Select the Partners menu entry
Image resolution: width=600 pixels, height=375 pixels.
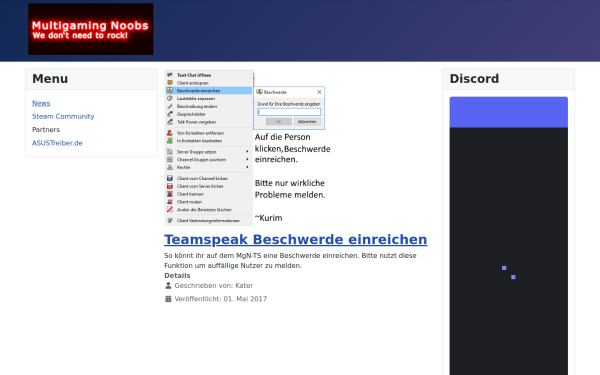click(x=46, y=129)
